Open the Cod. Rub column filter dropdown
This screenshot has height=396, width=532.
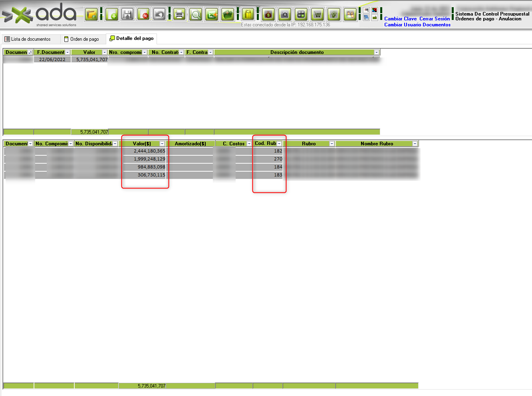[x=279, y=144]
